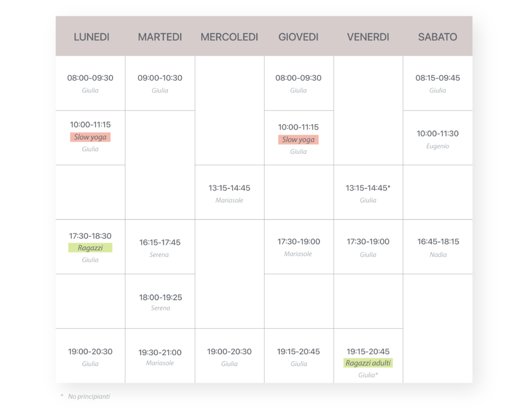This screenshot has height=417, width=532.
Task: Click Monday's pink Slow yoga label
Action: coord(90,137)
